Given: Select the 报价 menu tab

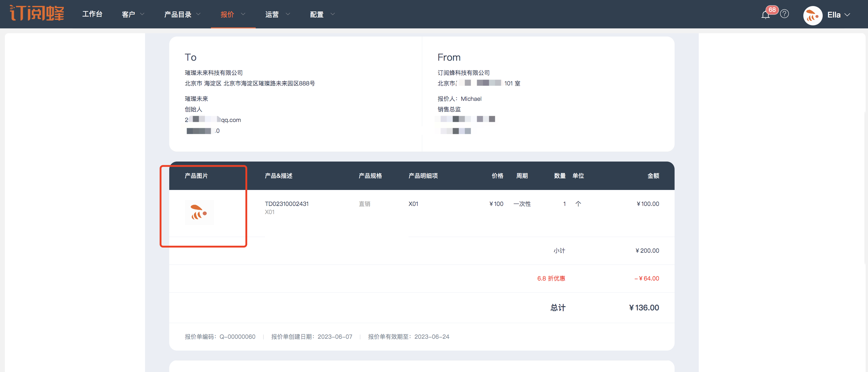Looking at the screenshot, I should (x=227, y=14).
